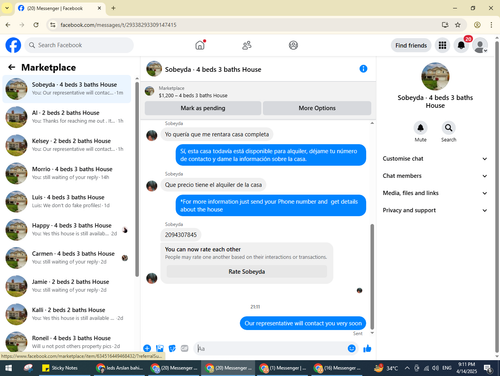Viewport: 500px width, 376px height.
Task: Open Al - 2 beds 2 baths House chat
Action: click(67, 117)
